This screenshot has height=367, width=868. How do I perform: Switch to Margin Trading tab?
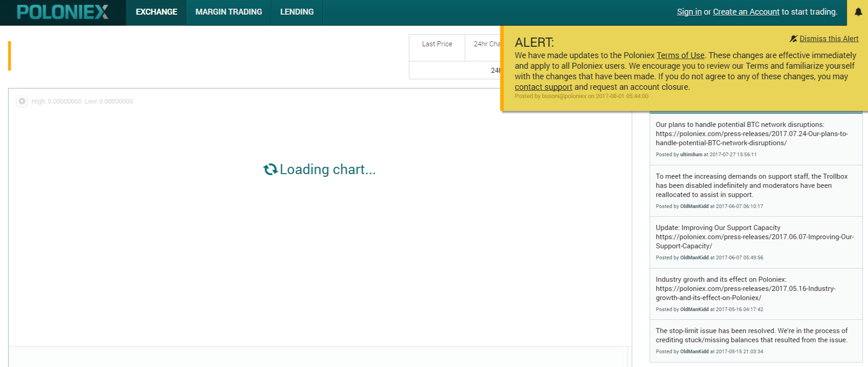[228, 12]
